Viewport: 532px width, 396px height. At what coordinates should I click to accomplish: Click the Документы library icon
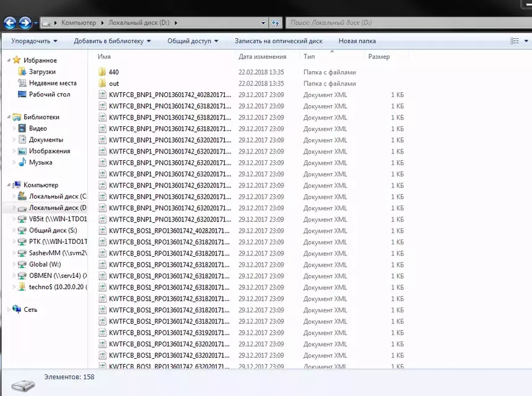(22, 140)
